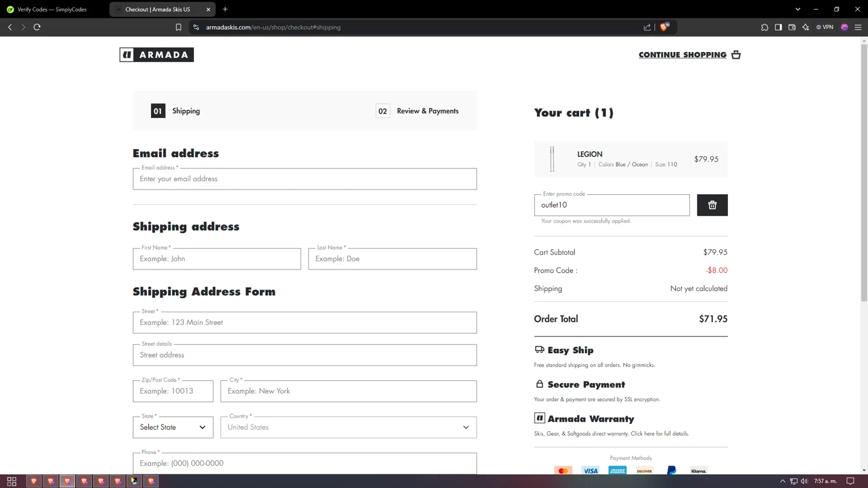Open the browser hamburger menu
Viewport: 868px width, 488px height.
(858, 27)
